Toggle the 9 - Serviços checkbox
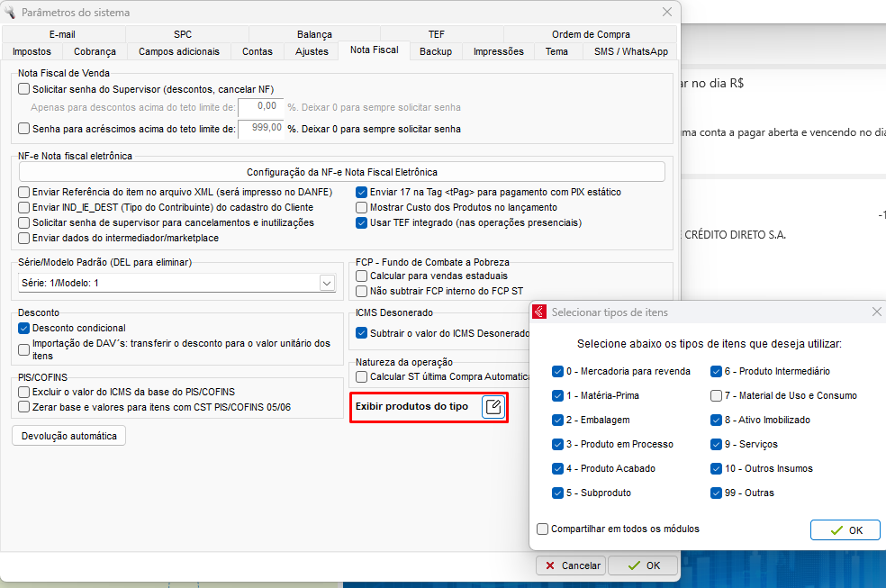This screenshot has height=588, width=886. [x=717, y=444]
